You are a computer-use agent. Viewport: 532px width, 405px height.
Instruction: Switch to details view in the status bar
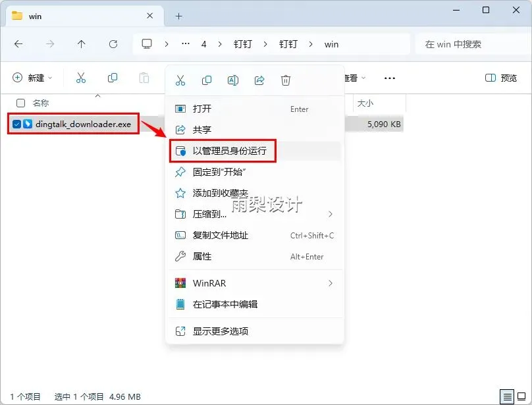[x=507, y=396]
